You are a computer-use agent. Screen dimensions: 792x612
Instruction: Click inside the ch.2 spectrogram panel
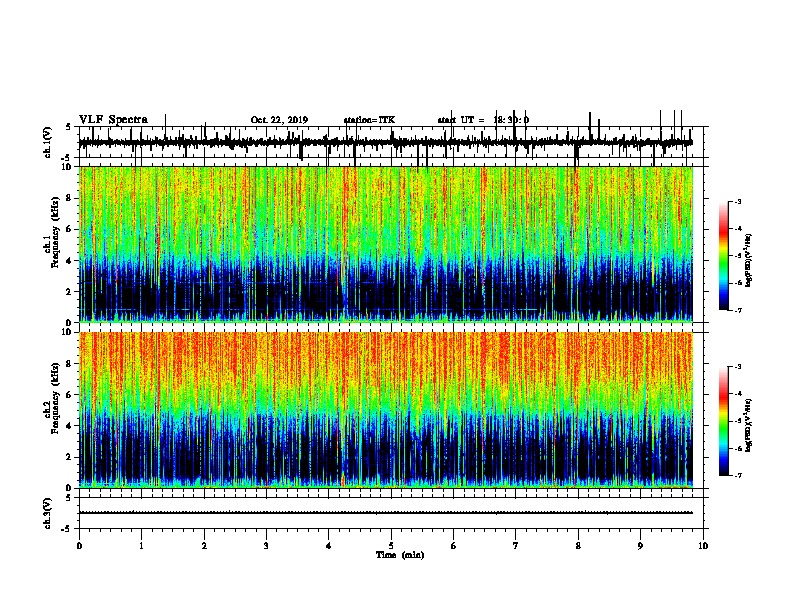pos(385,410)
